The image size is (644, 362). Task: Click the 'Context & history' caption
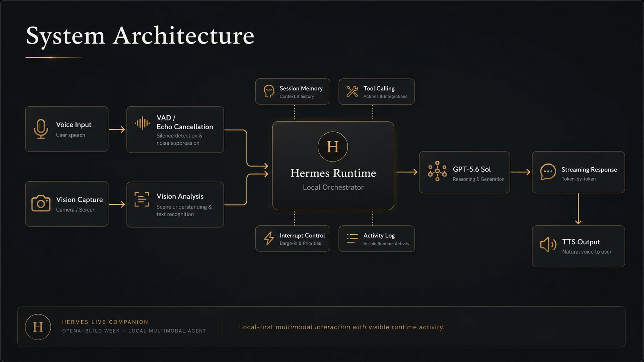[297, 97]
